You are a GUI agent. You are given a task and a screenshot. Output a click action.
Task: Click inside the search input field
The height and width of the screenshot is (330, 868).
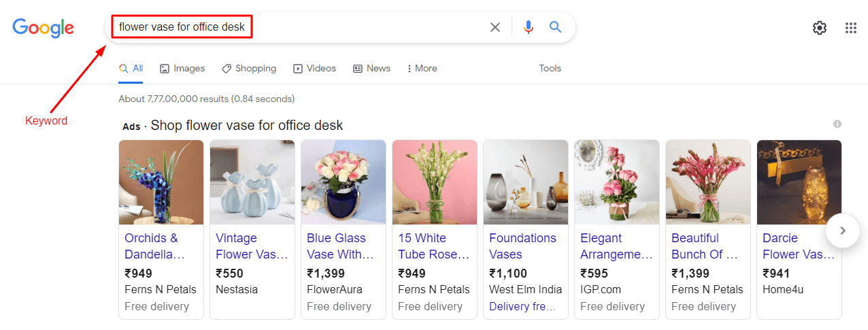pos(299,27)
